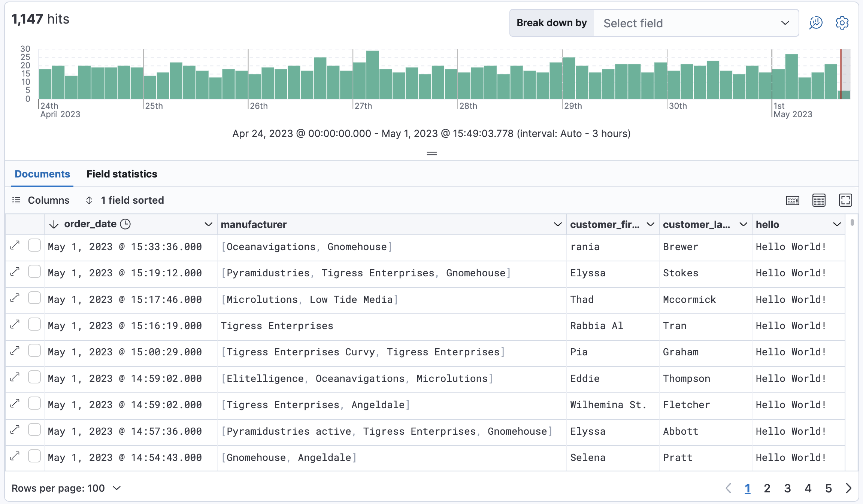Switch to the Field statistics tab

pyautogui.click(x=121, y=174)
